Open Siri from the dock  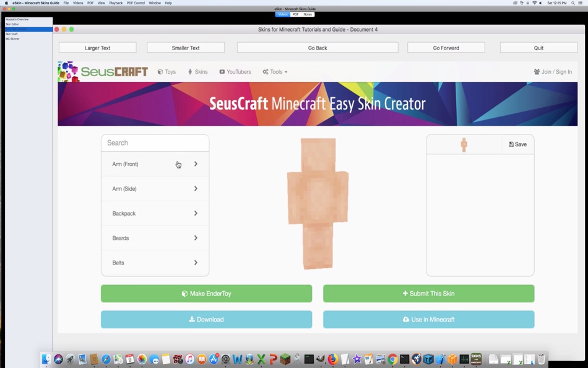[x=58, y=359]
